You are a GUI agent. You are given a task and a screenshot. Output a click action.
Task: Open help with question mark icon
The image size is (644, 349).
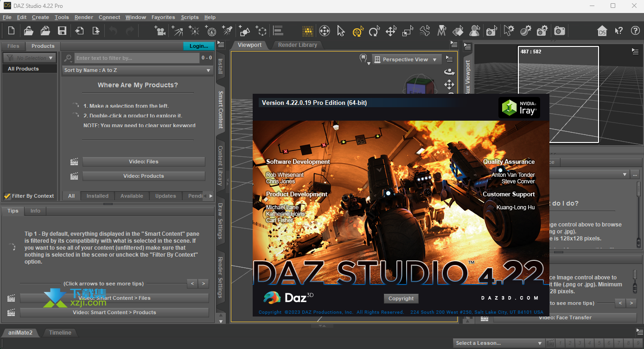pyautogui.click(x=635, y=31)
